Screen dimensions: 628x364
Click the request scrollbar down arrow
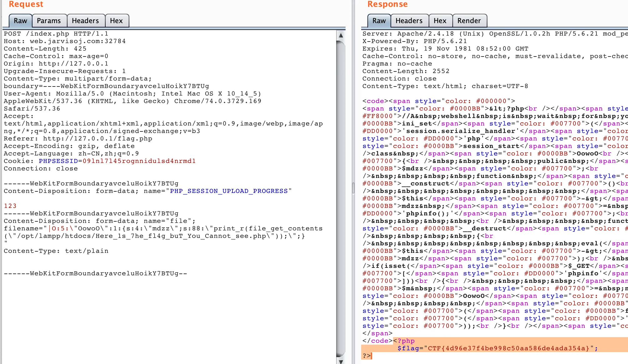click(x=341, y=362)
